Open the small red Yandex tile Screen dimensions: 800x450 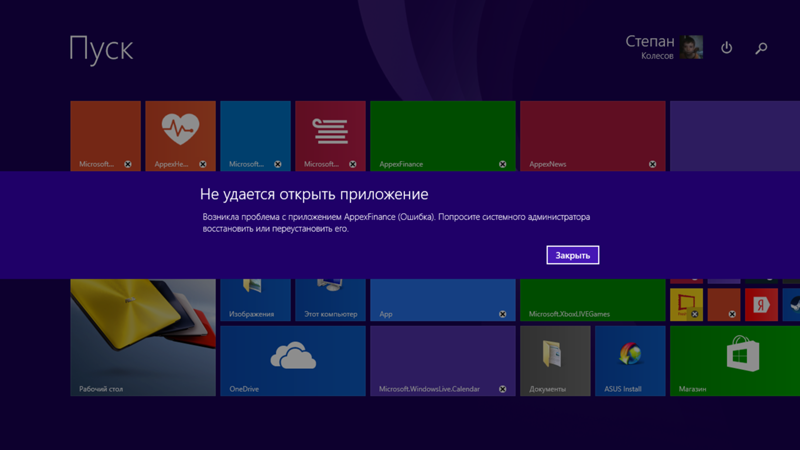point(759,304)
